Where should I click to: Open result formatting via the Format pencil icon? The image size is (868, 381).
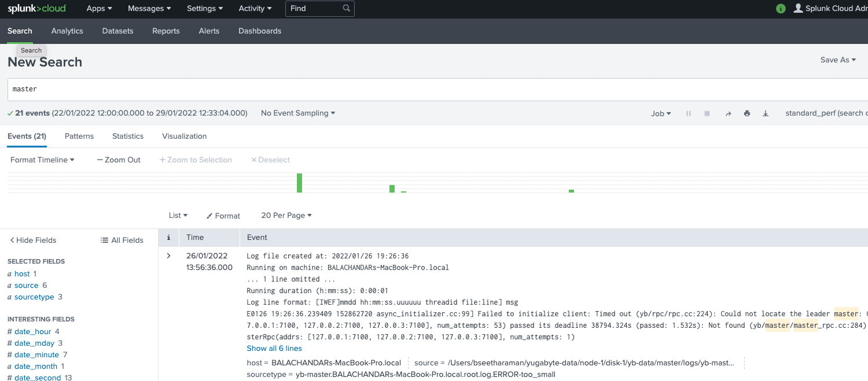pyautogui.click(x=223, y=215)
